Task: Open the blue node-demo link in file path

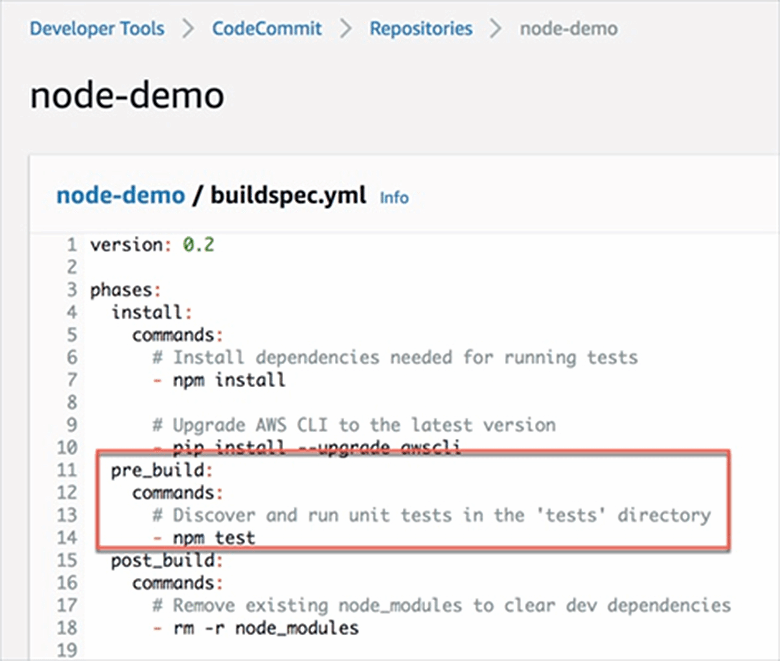Action: (x=120, y=195)
